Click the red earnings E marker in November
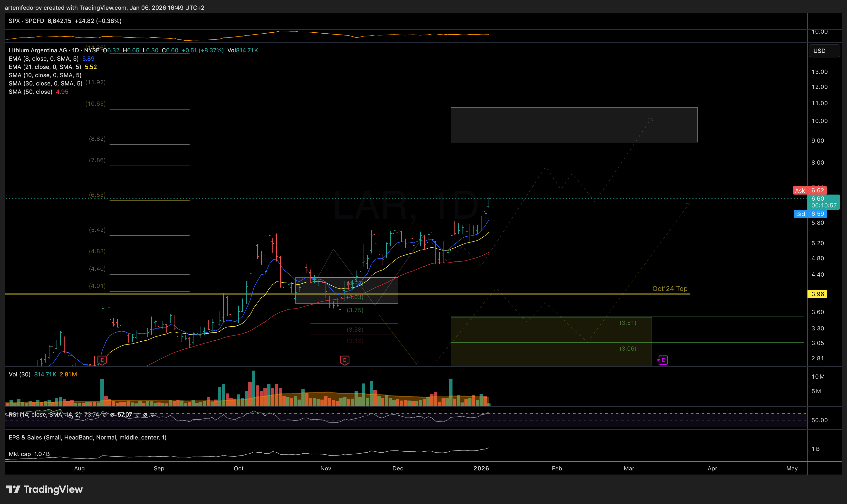 (345, 360)
